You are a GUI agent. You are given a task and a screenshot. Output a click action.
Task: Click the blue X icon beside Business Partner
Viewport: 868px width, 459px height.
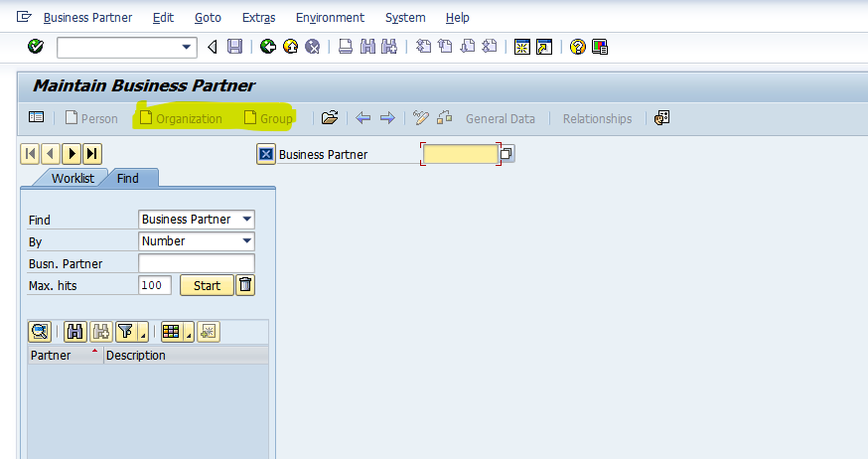pos(266,154)
